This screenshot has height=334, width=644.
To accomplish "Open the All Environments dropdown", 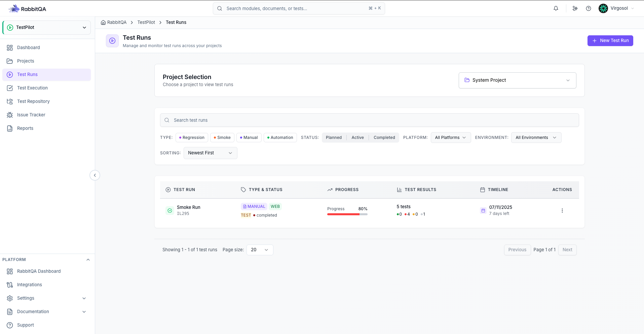I will coord(536,138).
